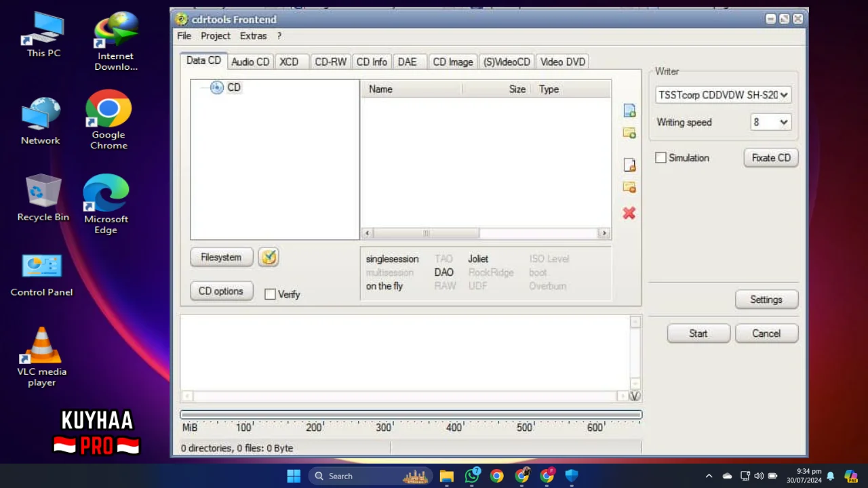Switch to the CD Info tab

point(372,62)
